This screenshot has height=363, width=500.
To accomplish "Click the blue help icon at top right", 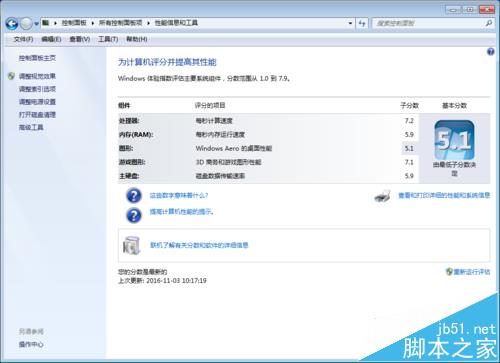I will click(490, 52).
